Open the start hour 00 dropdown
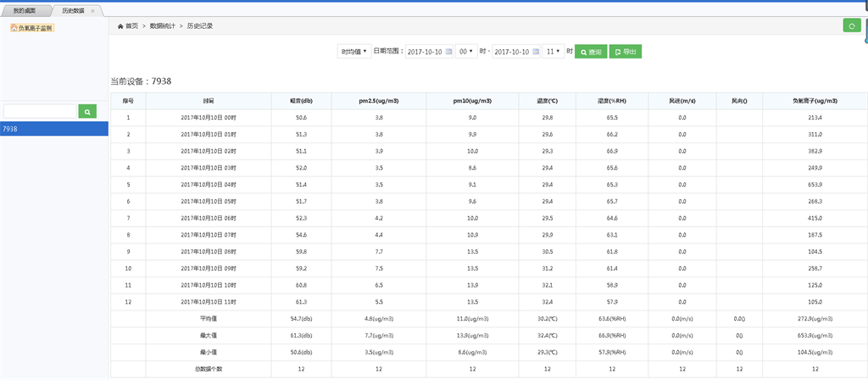The image size is (868, 380). click(x=465, y=52)
